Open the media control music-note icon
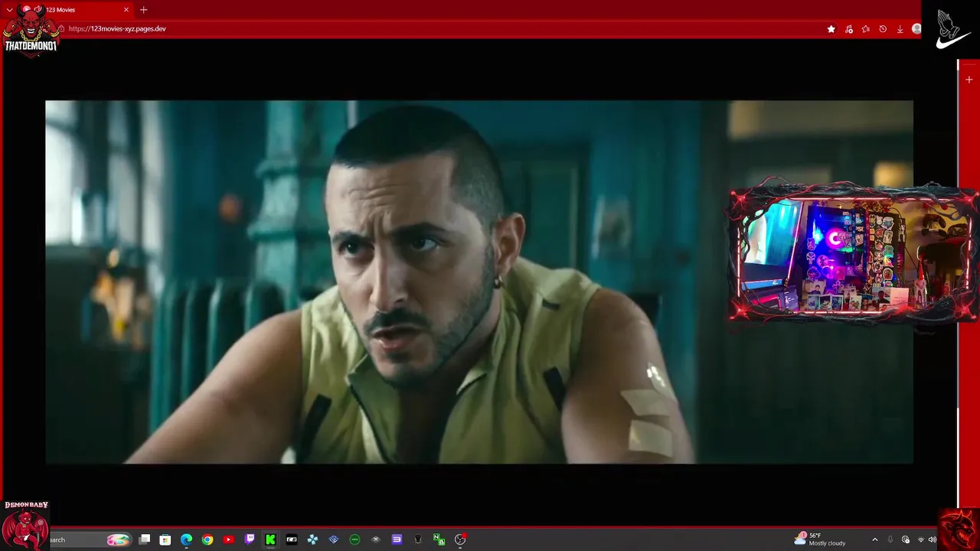 (x=849, y=29)
